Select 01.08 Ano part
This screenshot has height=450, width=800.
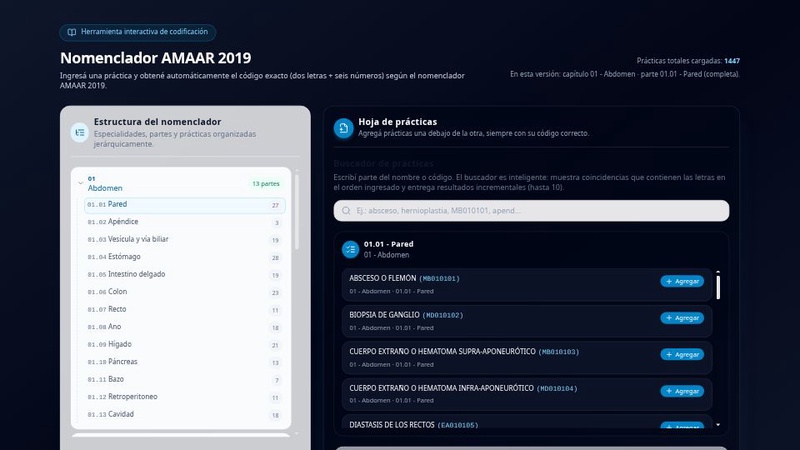pos(185,327)
